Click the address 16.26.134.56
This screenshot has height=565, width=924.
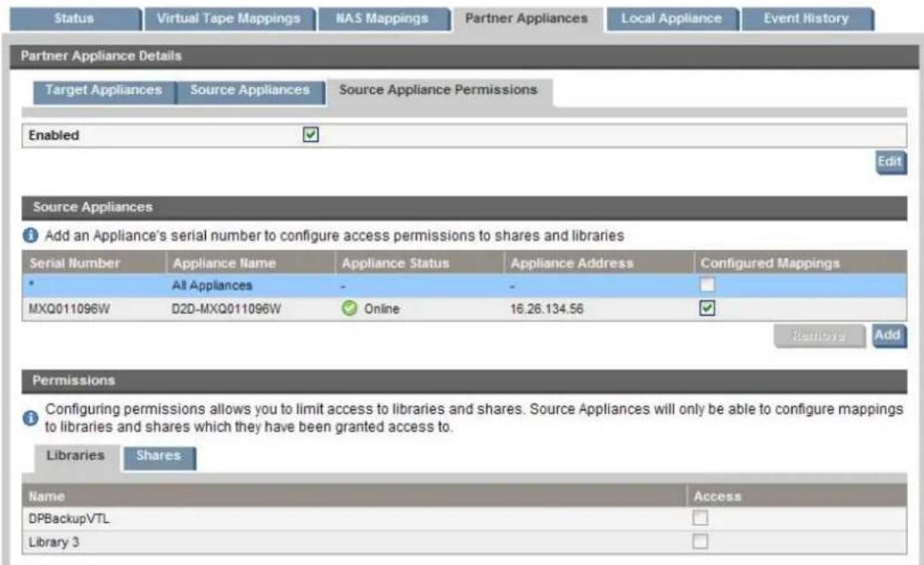[547, 309]
